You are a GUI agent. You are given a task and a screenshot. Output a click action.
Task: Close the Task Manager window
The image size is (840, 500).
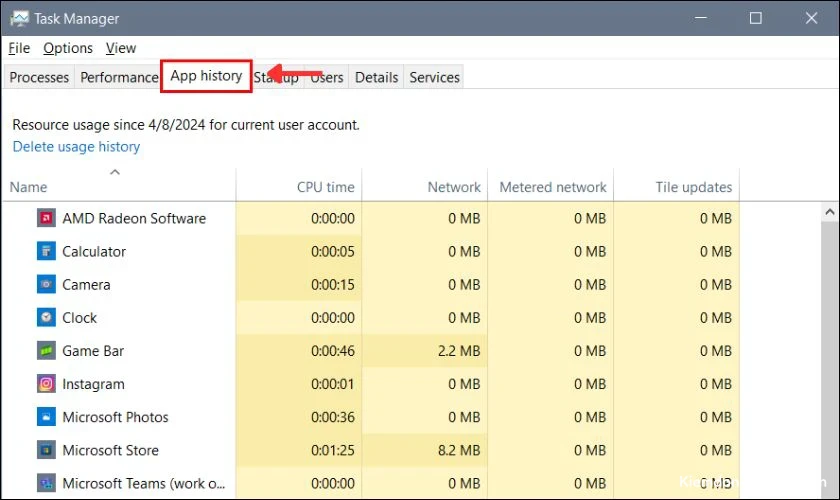click(811, 18)
